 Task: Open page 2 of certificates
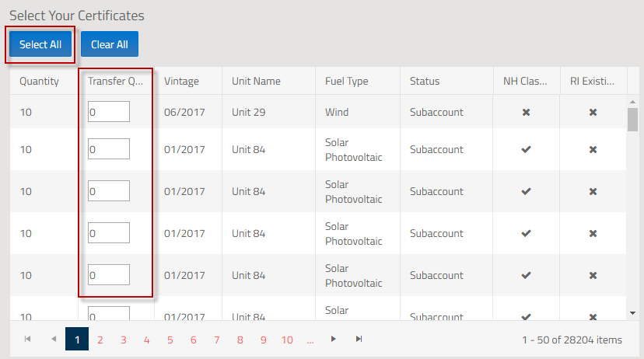(x=100, y=340)
